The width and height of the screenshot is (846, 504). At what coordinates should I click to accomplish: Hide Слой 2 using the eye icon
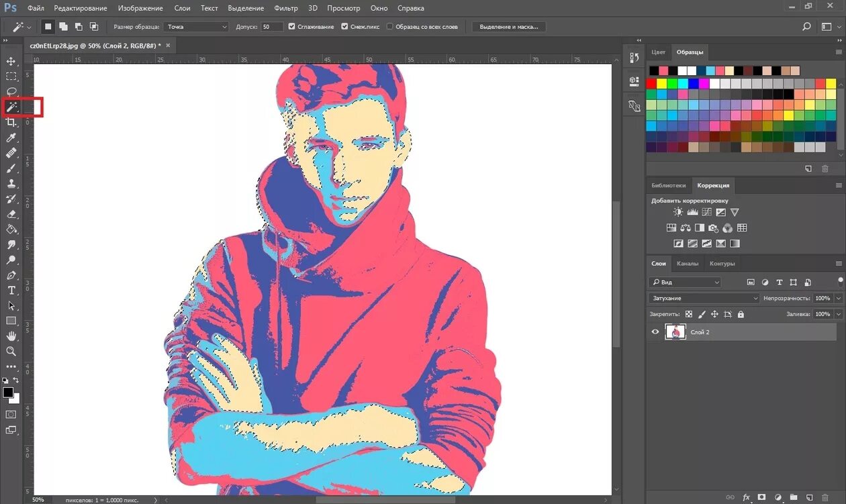655,332
